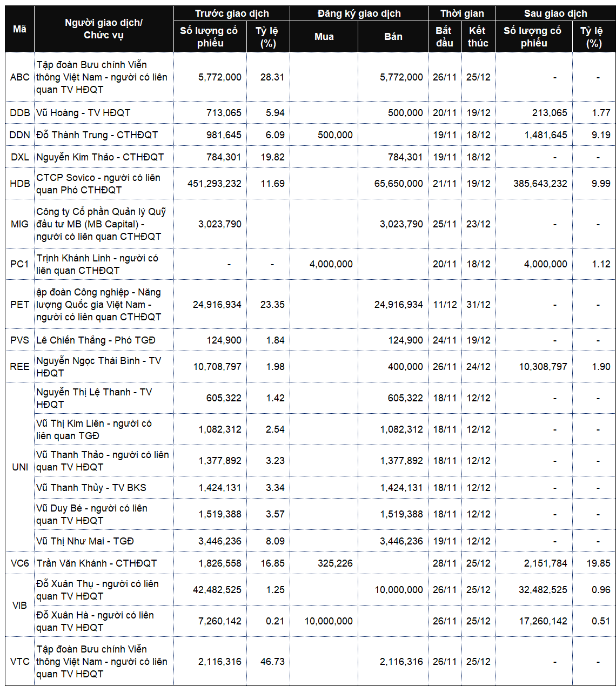Click the "Bán" column header
The width and height of the screenshot is (616, 686).
(x=393, y=37)
